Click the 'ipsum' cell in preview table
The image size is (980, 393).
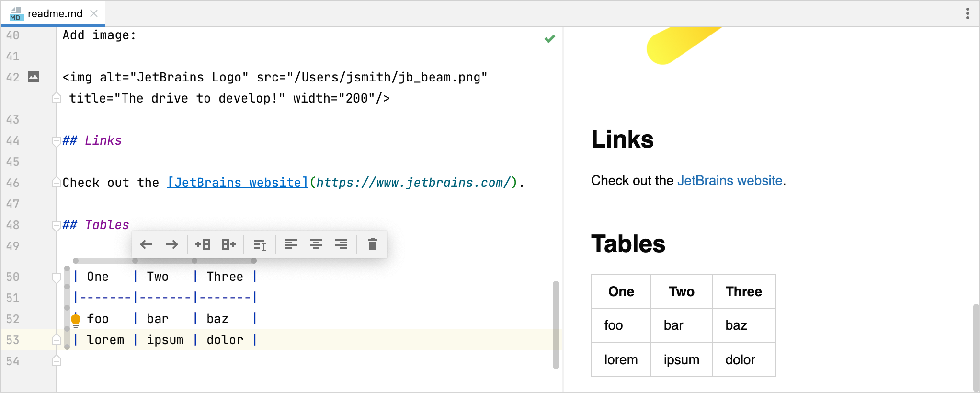tap(682, 360)
